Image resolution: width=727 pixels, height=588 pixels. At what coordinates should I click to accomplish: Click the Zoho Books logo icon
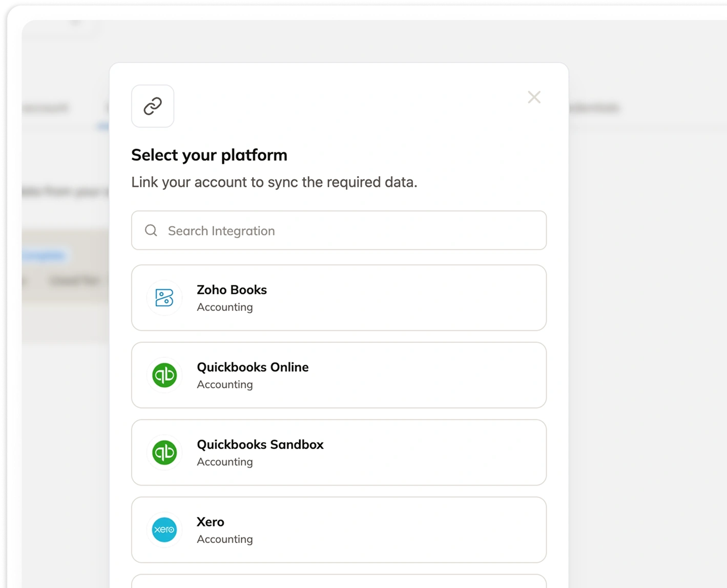tap(164, 298)
